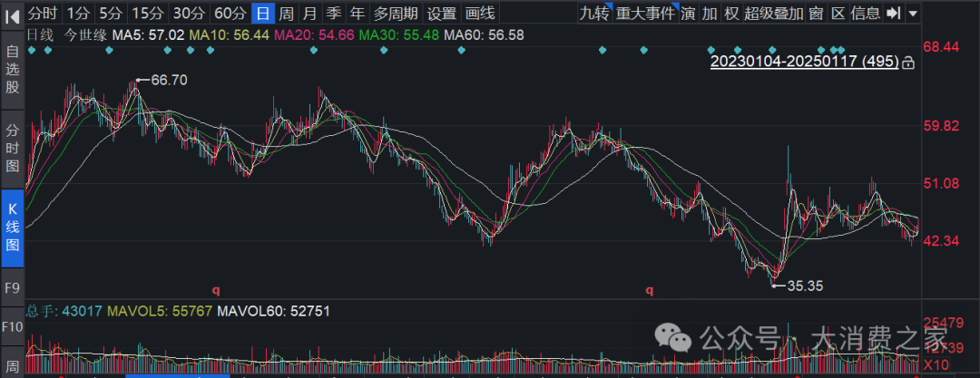Click the 66.70 high price marker
The height and width of the screenshot is (378, 980).
click(x=170, y=80)
